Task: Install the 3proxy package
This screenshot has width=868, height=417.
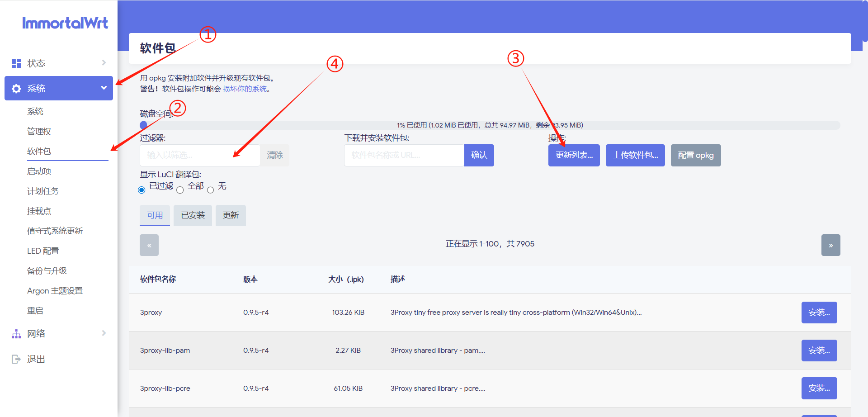Action: click(x=819, y=312)
